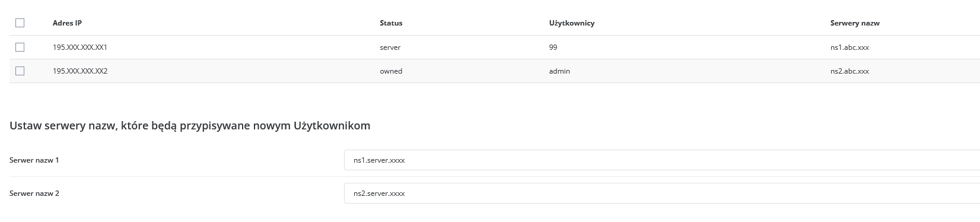Click the 'Serwer nazw 2' label
This screenshot has height=222, width=980.
tap(34, 194)
